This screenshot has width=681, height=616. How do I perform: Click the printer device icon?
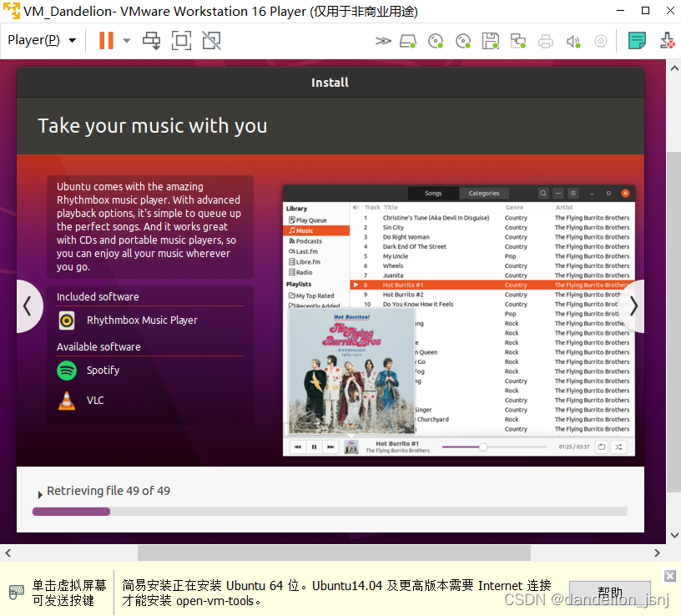point(546,41)
